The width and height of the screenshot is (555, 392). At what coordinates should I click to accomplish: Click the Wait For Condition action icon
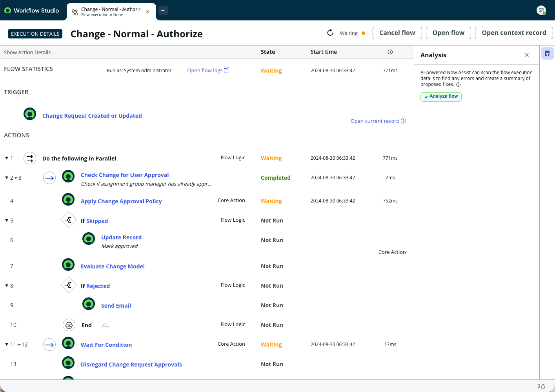coord(68,343)
